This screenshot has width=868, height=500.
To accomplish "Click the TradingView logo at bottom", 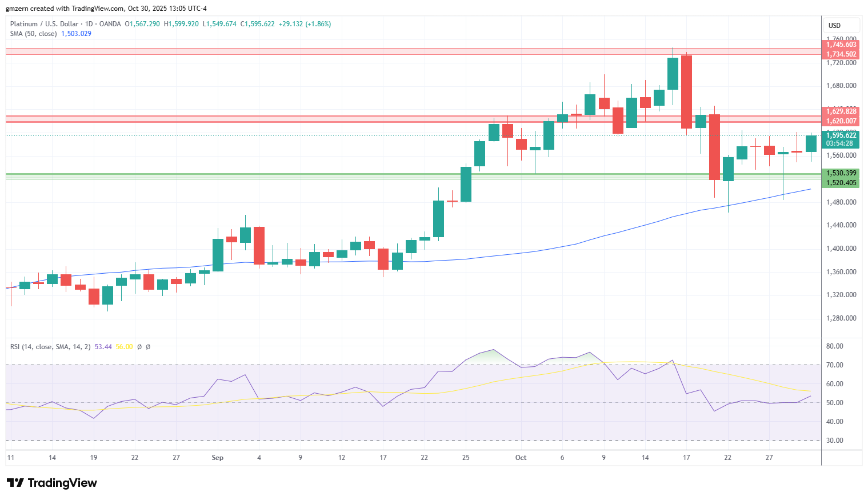I will click(52, 483).
